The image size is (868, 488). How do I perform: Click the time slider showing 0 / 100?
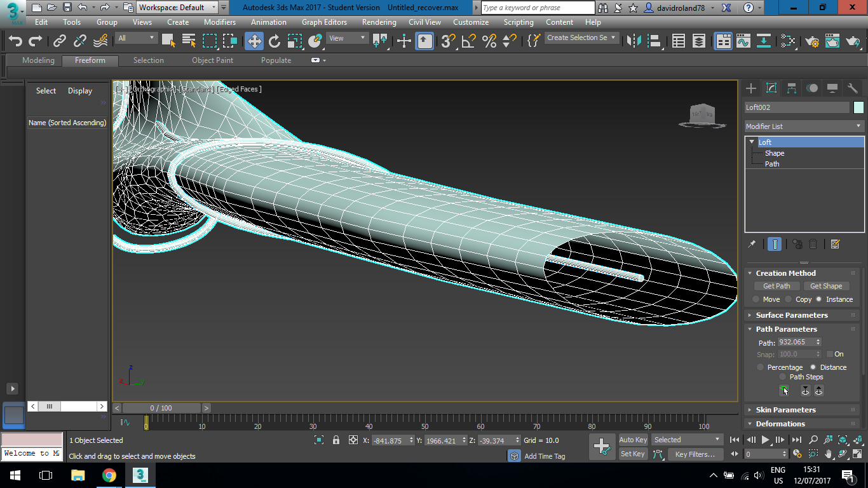pyautogui.click(x=161, y=408)
